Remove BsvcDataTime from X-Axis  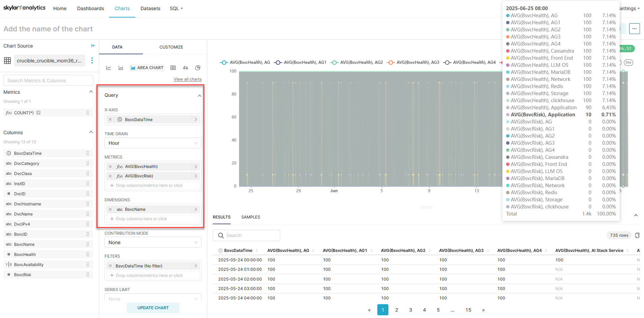[110, 119]
